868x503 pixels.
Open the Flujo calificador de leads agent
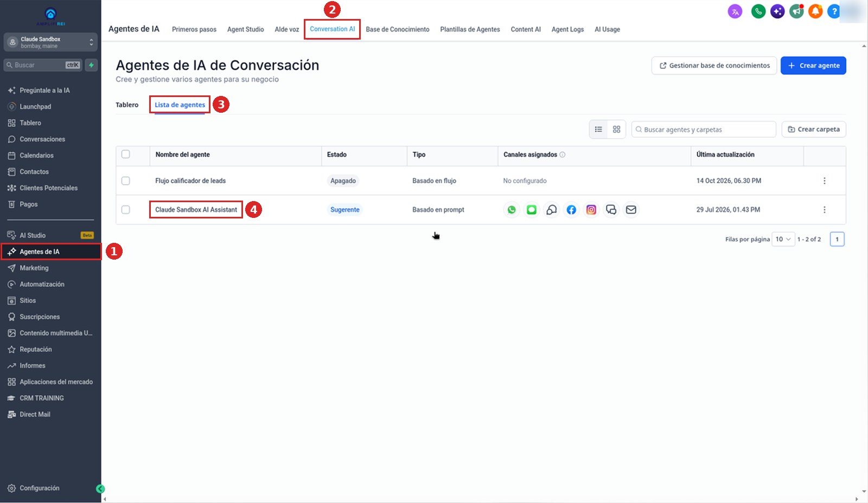point(190,181)
